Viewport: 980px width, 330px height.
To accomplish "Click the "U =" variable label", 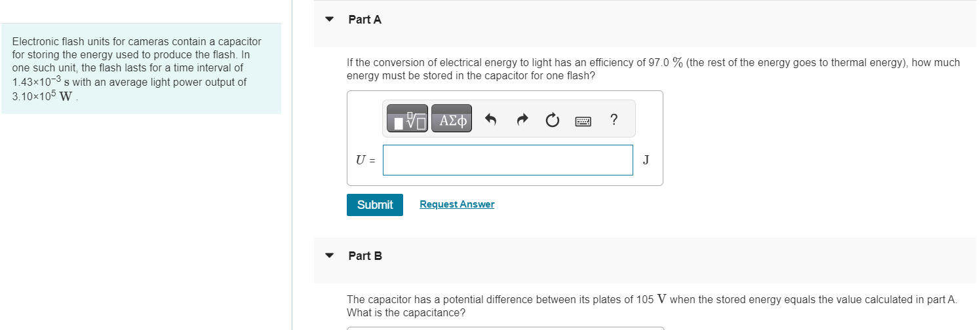I will (365, 160).
